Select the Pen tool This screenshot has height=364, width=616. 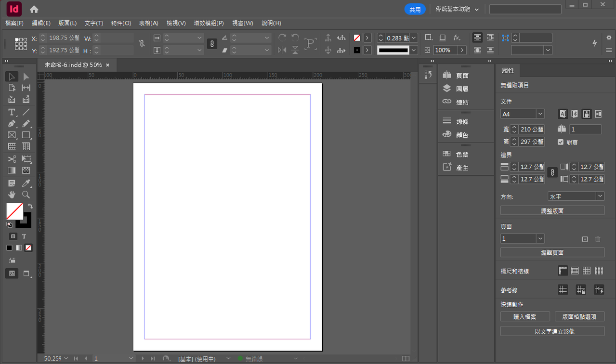(x=12, y=124)
